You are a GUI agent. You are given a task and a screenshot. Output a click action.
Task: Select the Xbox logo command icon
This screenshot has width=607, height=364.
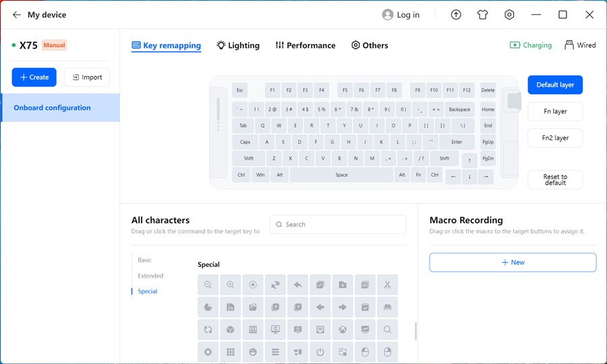(x=343, y=330)
